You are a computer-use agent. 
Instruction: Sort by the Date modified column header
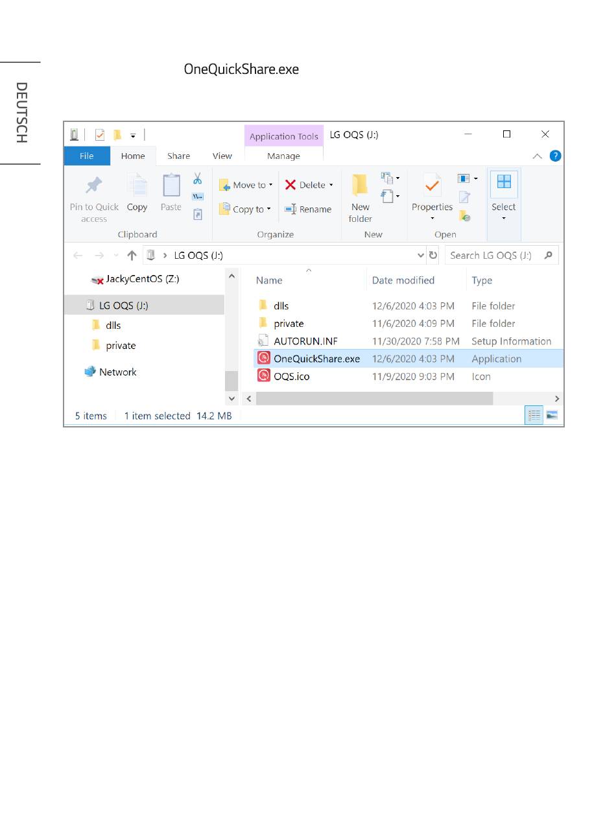coord(403,280)
